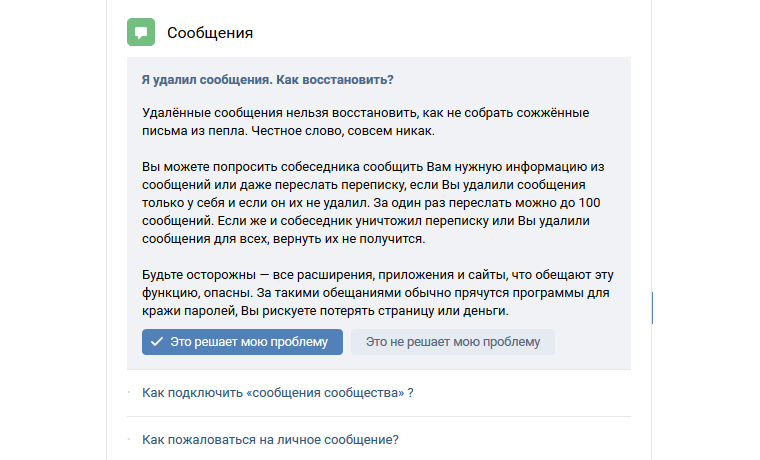Click the line «Удалённые сообщения нельзя восстановить»
Screen dimensions: 760x460
coord(365,113)
